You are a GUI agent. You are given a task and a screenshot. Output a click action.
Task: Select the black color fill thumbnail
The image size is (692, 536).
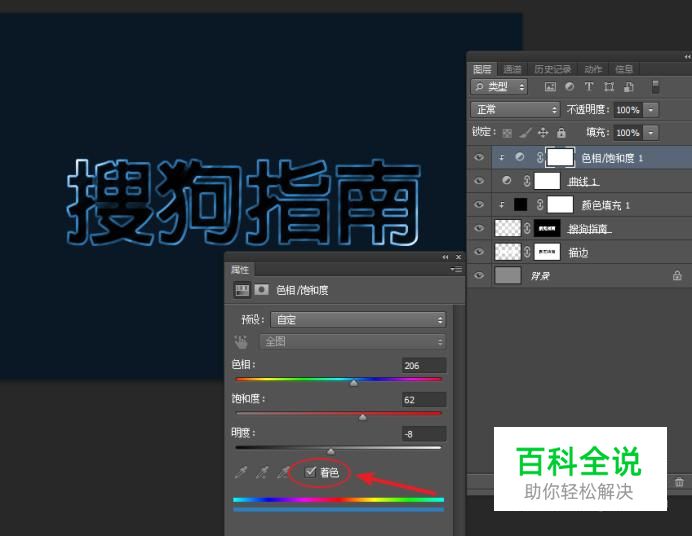pos(520,205)
